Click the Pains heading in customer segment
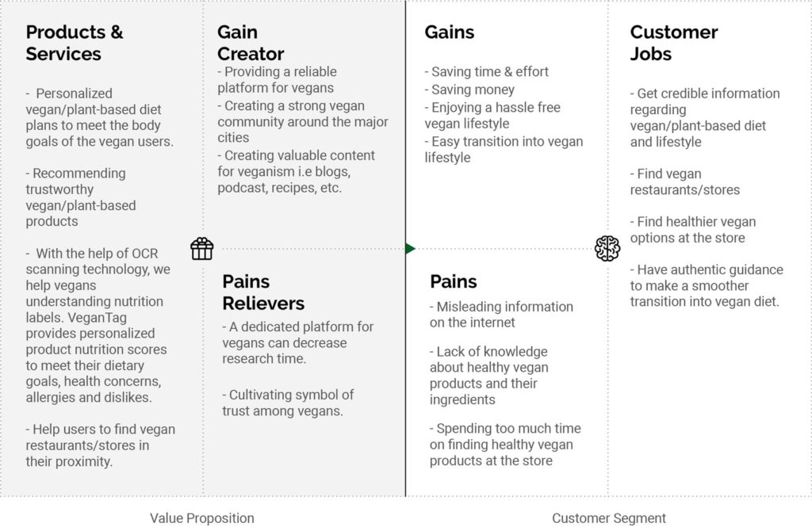 (x=454, y=281)
